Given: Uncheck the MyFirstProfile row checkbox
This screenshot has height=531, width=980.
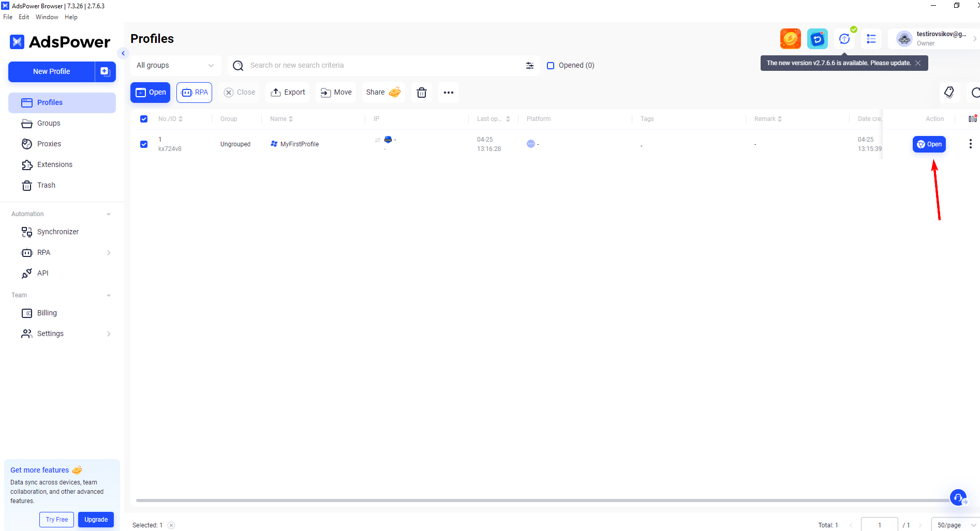Looking at the screenshot, I should 144,144.
